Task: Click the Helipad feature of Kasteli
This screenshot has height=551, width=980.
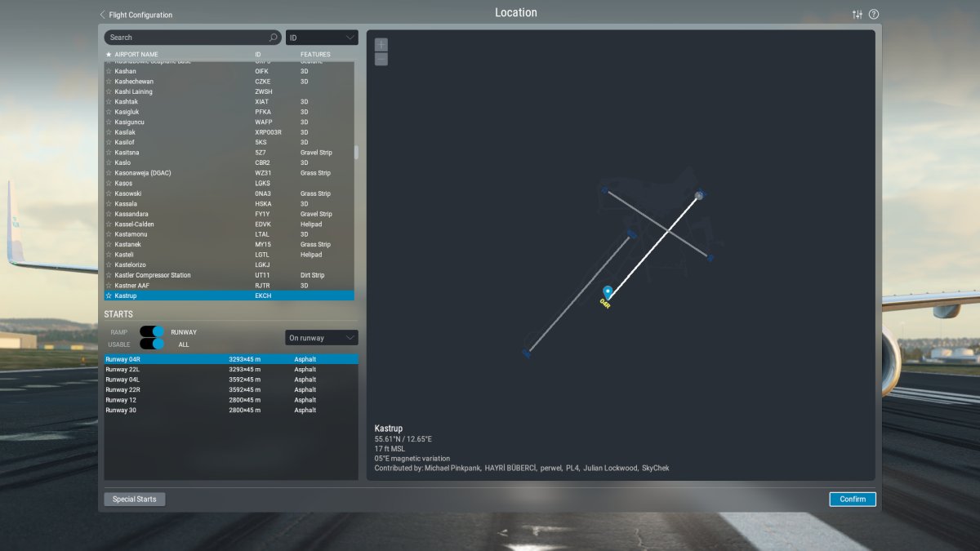Action: [x=311, y=255]
